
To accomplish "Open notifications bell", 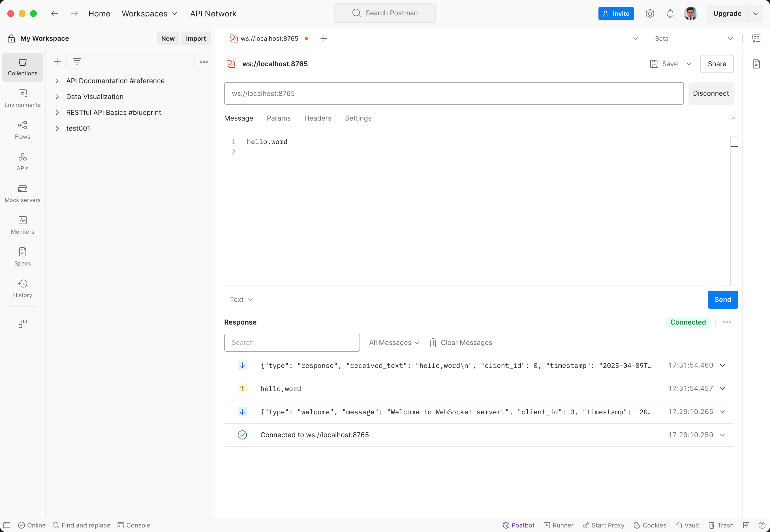I will coord(670,14).
